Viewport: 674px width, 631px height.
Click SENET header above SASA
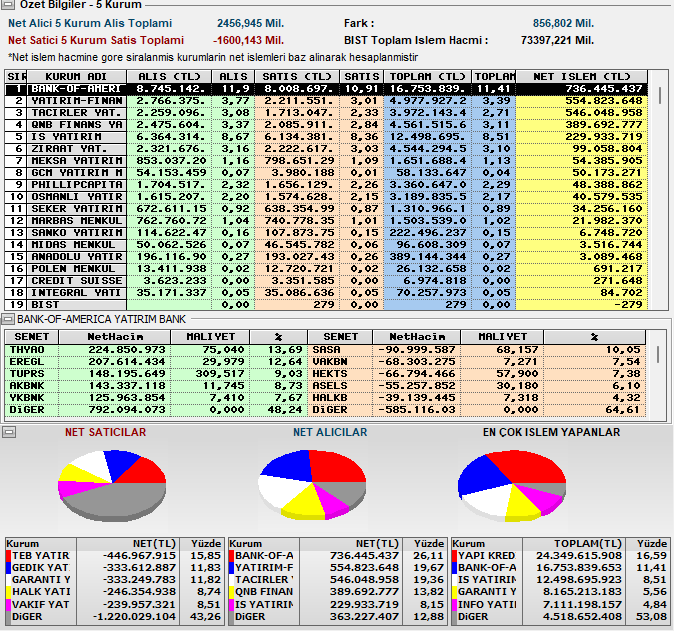coord(340,337)
